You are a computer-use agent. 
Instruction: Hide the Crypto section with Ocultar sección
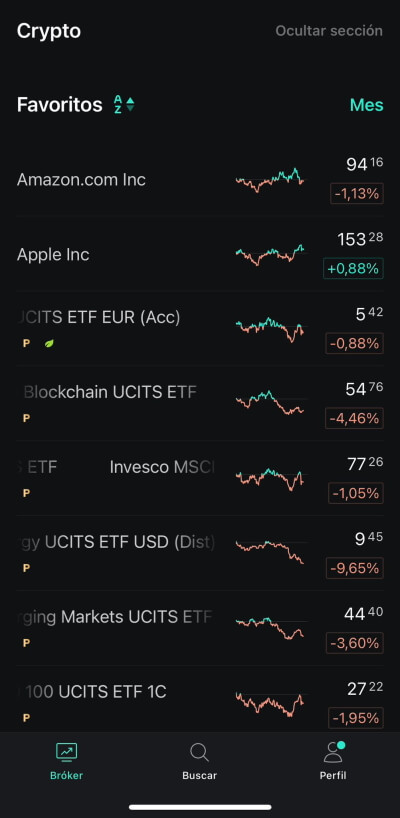329,31
